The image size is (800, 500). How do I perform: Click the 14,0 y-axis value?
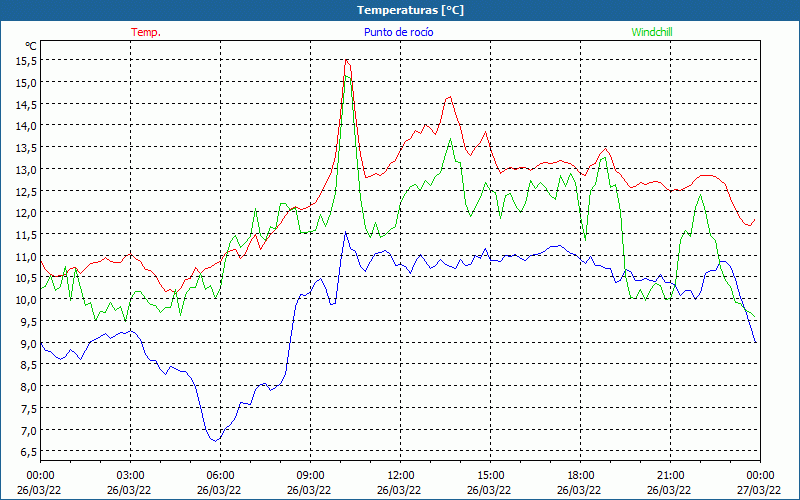pos(27,126)
